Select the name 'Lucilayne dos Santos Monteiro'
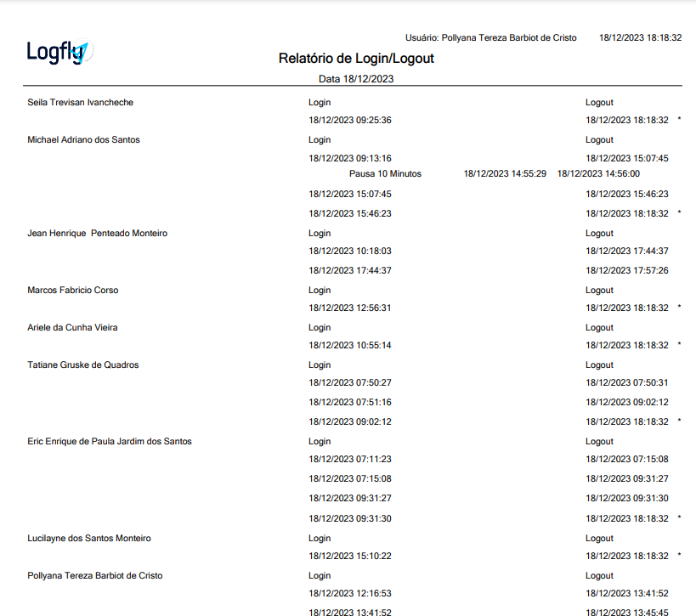The image size is (696, 616). pyautogui.click(x=89, y=539)
